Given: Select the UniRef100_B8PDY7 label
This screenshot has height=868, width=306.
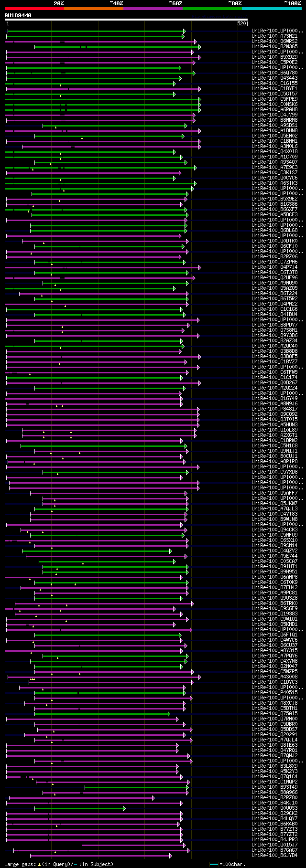Looking at the screenshot, I should [274, 325].
